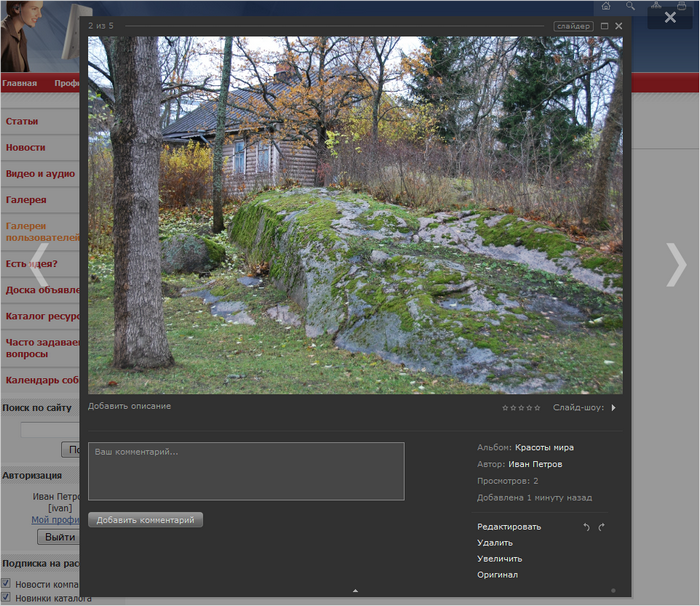The height and width of the screenshot is (606, 700).
Task: Click the next photo arrow on the right
Action: 676,265
